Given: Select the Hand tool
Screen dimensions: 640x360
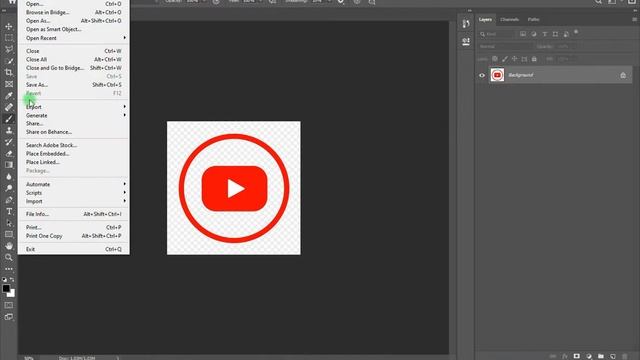Looking at the screenshot, I should tap(9, 246).
